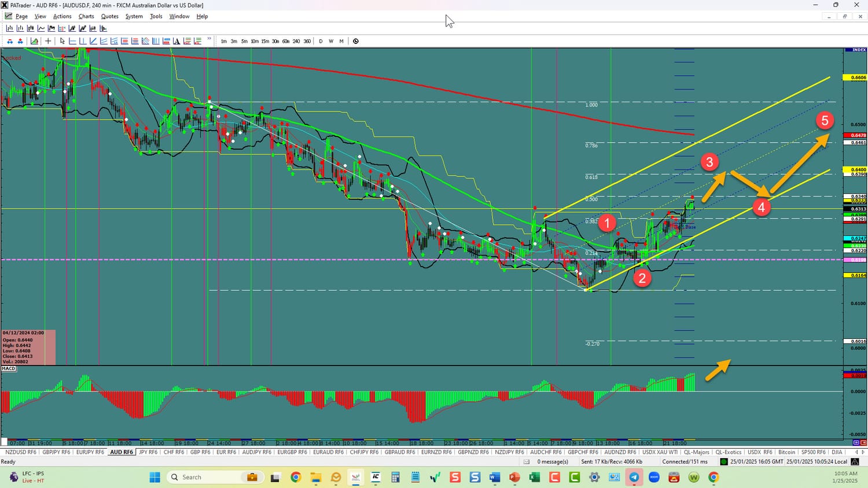Viewport: 868px width, 488px height.
Task: Select the arrow pointer tool
Action: [62, 41]
